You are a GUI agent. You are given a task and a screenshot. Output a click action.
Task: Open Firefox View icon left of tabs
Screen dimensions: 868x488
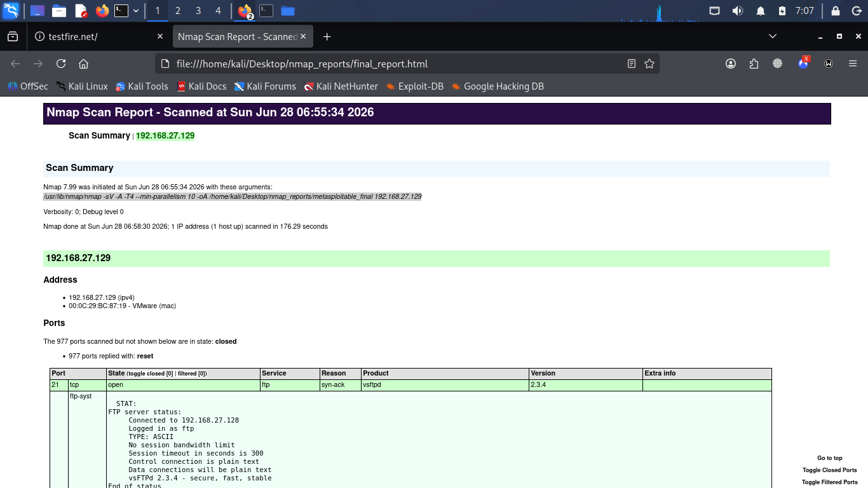click(13, 37)
